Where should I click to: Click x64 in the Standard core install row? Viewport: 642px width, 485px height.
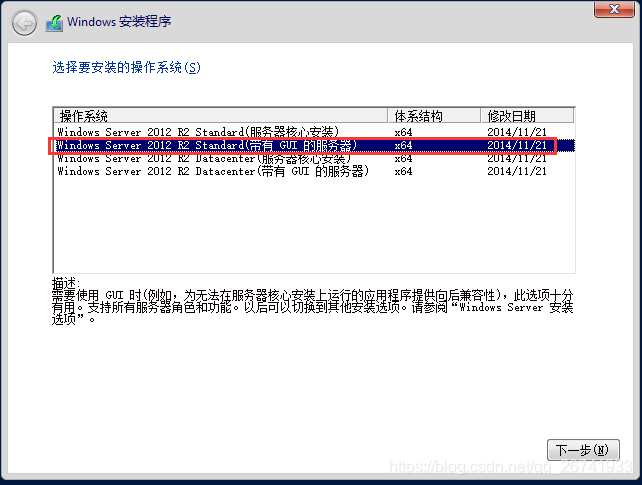coord(403,132)
